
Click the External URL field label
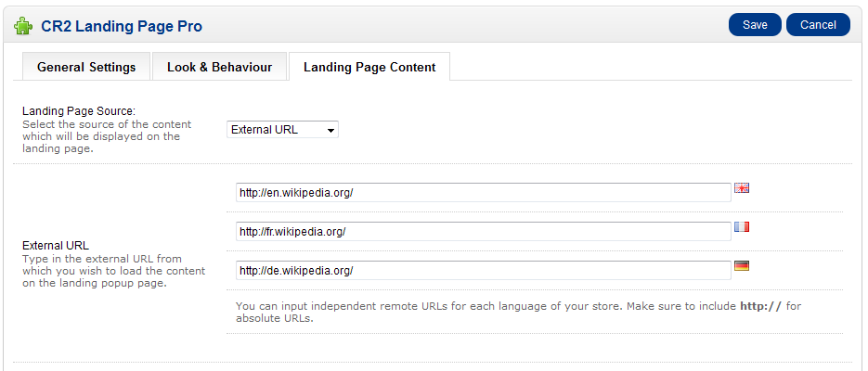coord(56,246)
